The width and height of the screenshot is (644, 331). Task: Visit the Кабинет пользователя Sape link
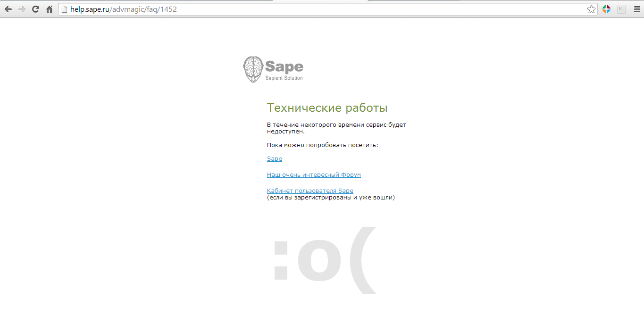(310, 191)
